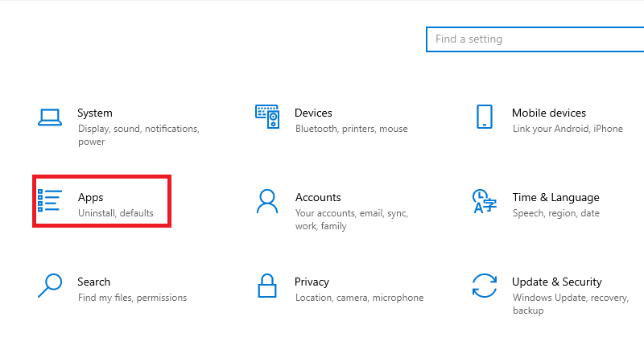Select the Accounts title text
The image size is (644, 362).
(318, 198)
